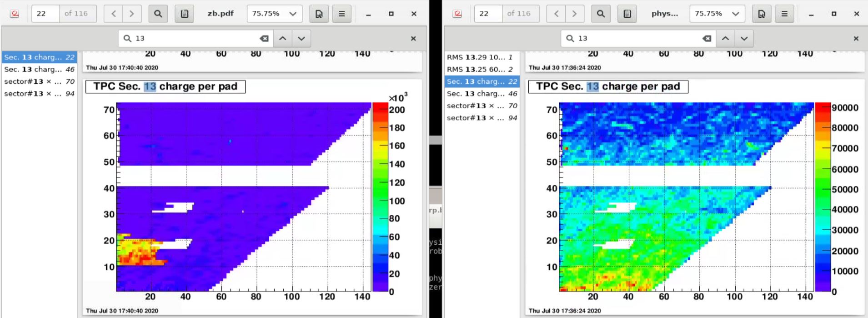Select 'sector#13 × ... 70' result in phys sidebar
Viewport: 868px width, 318px height.
(482, 106)
